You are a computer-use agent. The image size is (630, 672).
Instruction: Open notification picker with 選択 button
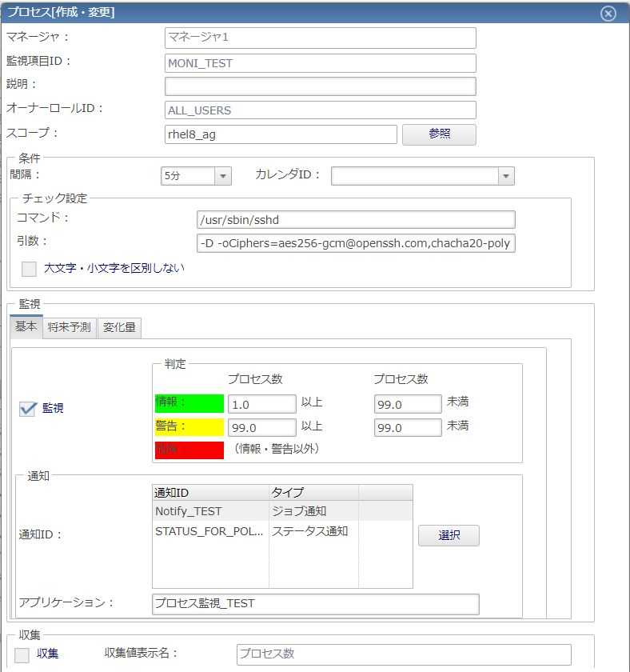[x=449, y=535]
